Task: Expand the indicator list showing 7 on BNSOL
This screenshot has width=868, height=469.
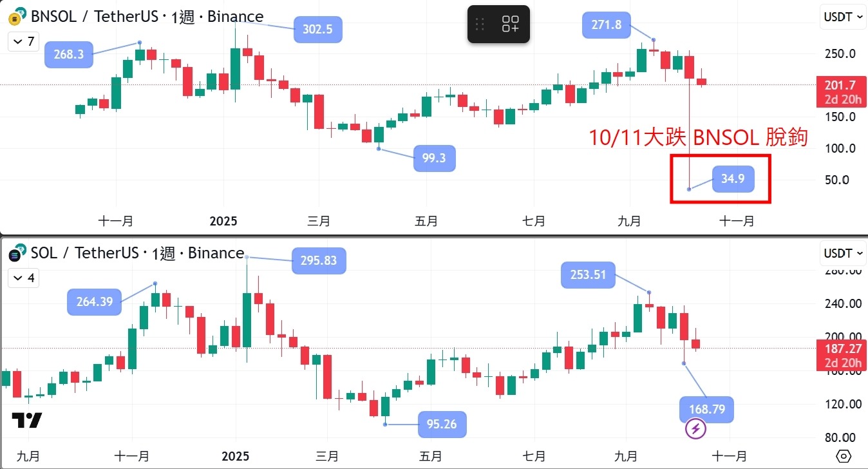Action: (x=23, y=41)
